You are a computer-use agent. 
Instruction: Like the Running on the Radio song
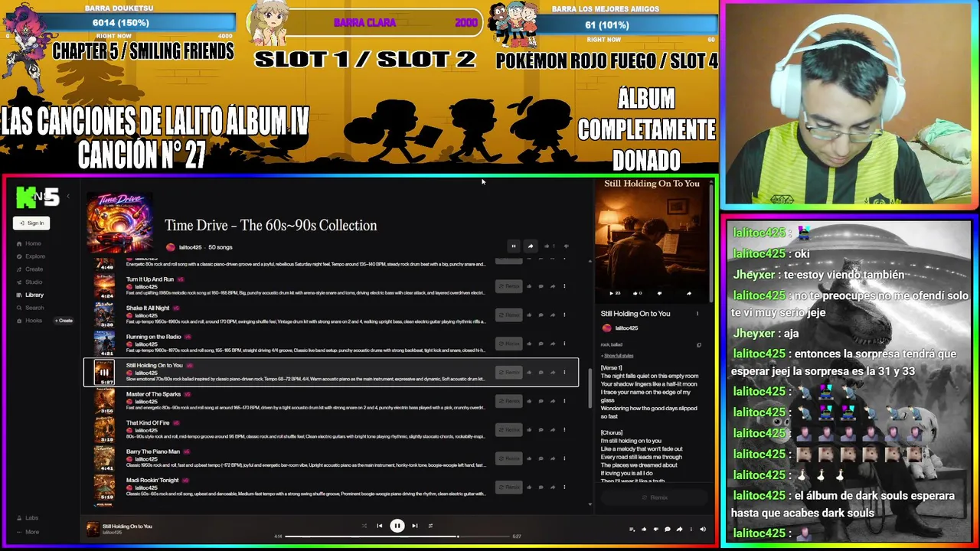529,344
